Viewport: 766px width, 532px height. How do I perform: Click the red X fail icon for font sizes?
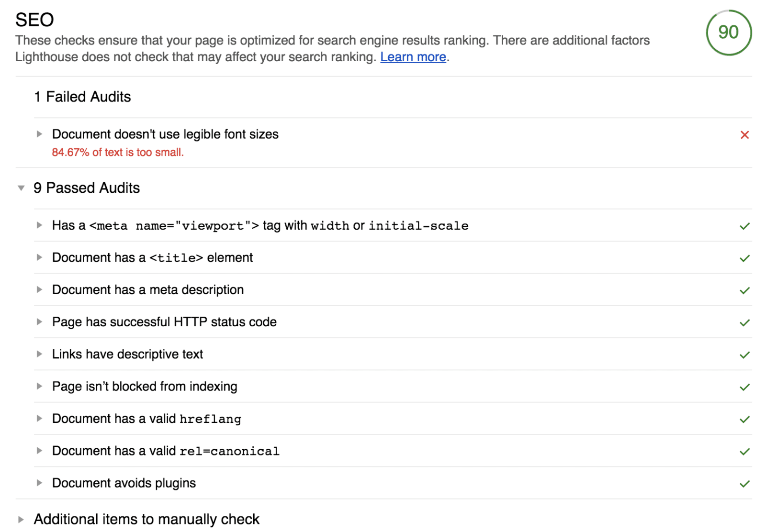(744, 135)
